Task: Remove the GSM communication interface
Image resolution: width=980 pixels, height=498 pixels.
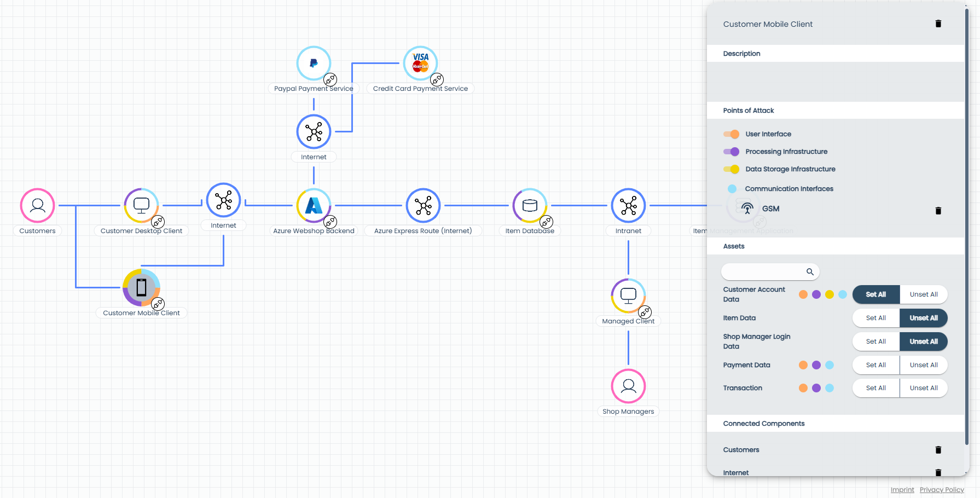Action: pos(938,211)
